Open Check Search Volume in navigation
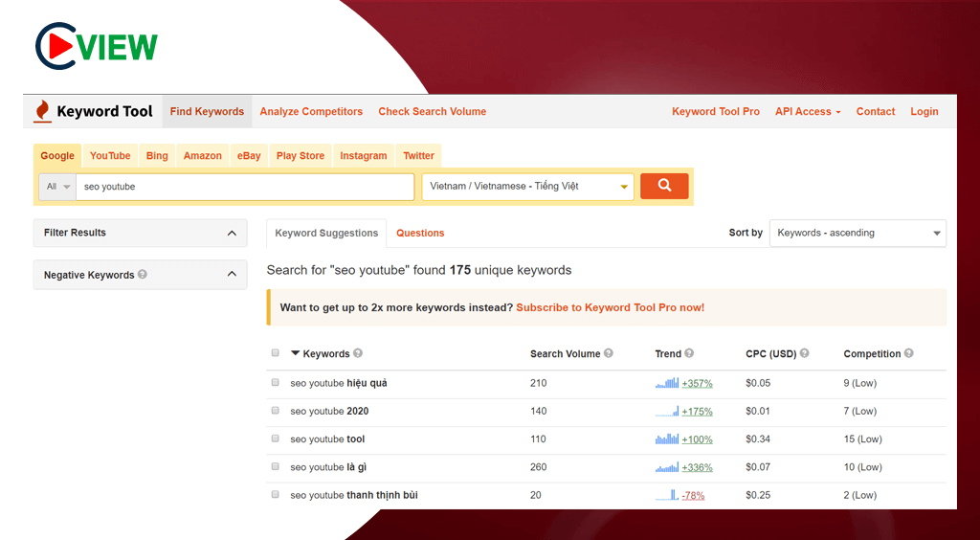This screenshot has width=980, height=540. click(432, 111)
